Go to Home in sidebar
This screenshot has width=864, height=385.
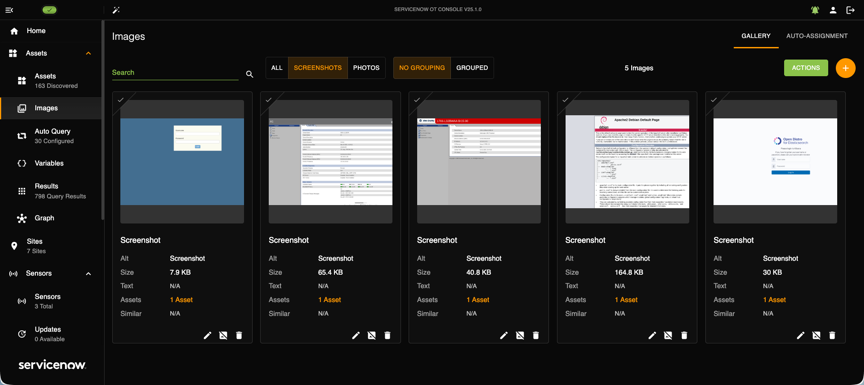pos(51,31)
